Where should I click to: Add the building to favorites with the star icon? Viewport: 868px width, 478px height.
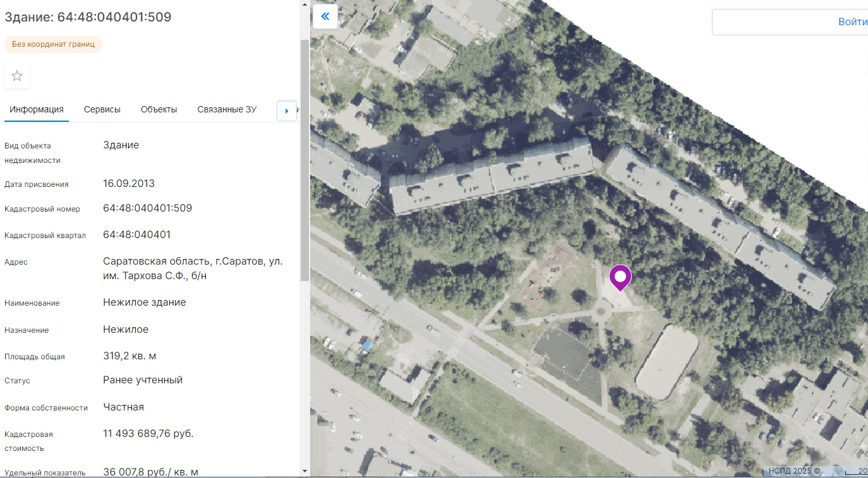(x=17, y=76)
